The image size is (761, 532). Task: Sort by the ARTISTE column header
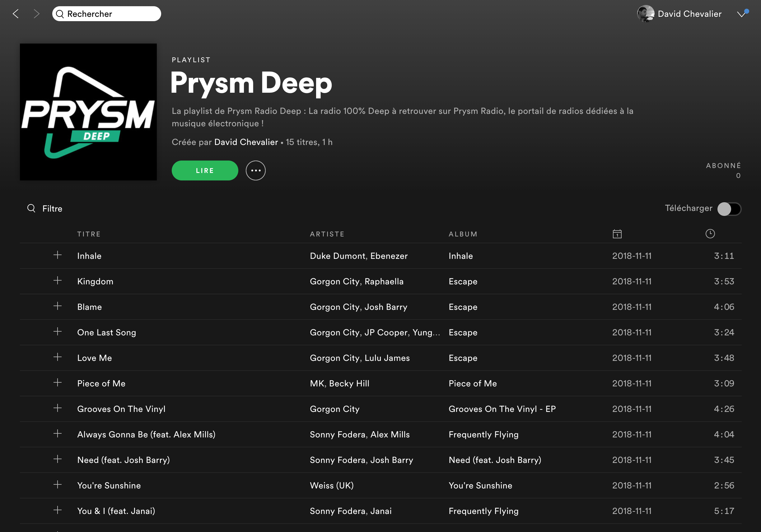click(327, 234)
